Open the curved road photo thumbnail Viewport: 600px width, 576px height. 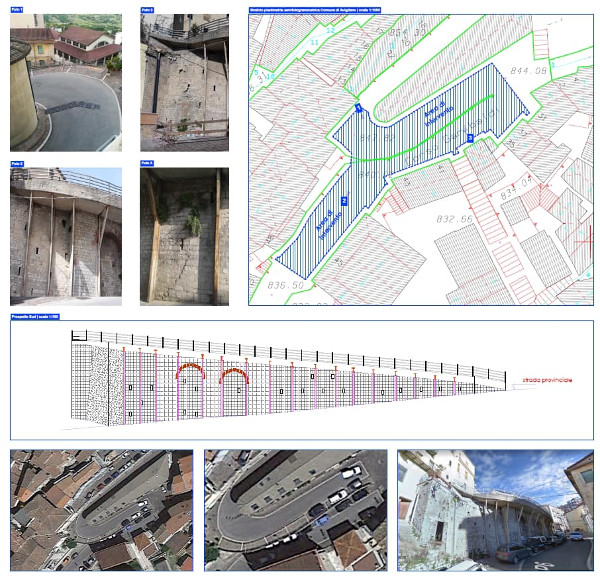pyautogui.click(x=66, y=82)
